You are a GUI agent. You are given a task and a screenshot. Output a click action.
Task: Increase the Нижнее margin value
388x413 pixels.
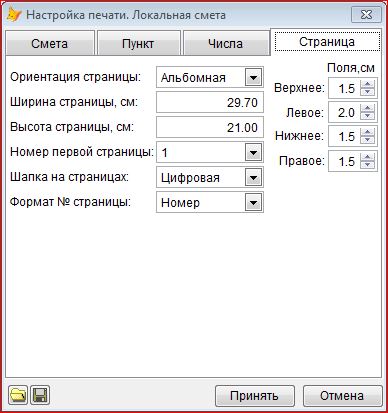tap(367, 132)
